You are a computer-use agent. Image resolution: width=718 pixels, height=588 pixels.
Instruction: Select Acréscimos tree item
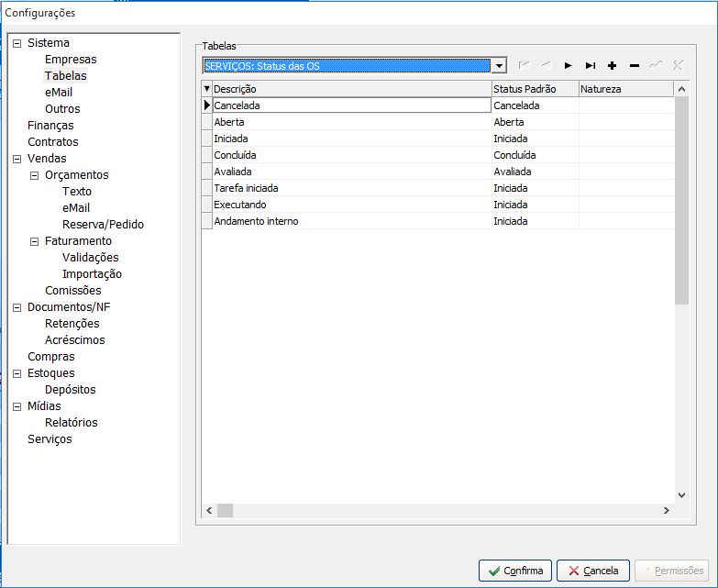point(74,339)
